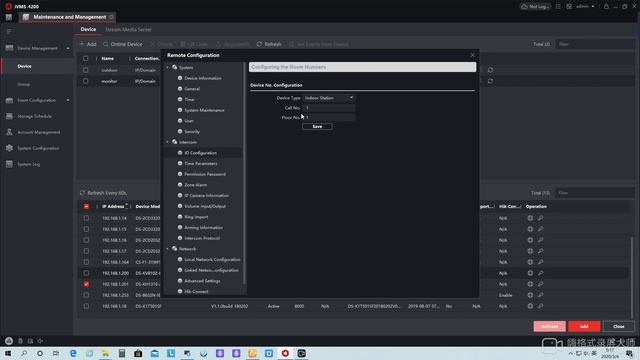
Task: Toggle select-all checkbox in device list header
Action: (86, 58)
